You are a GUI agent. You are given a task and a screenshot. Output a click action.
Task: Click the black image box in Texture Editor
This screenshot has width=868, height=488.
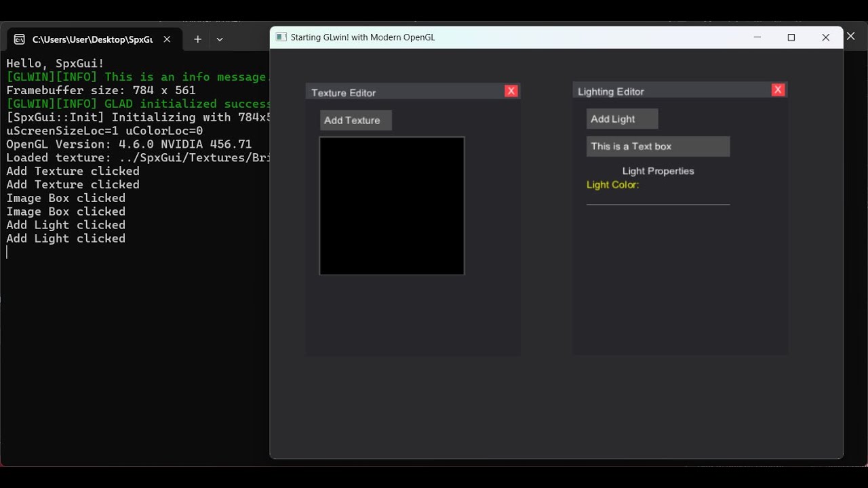(392, 206)
